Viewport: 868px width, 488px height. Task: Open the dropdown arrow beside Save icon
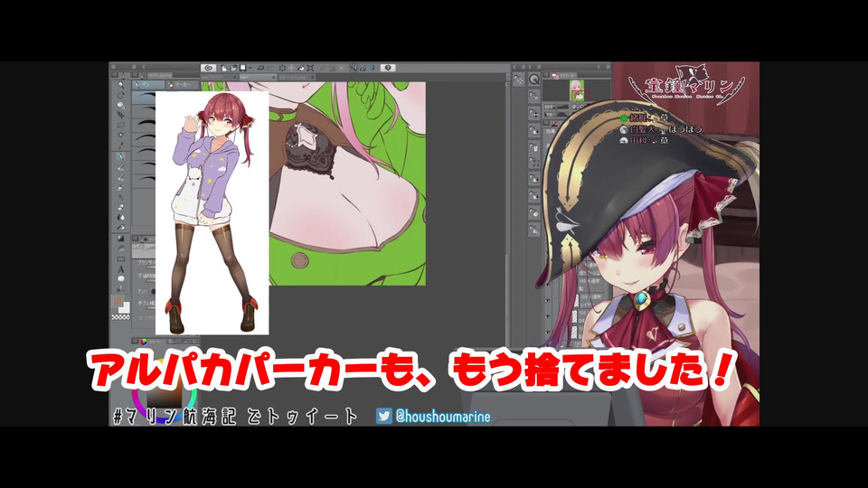pyautogui.click(x=250, y=68)
